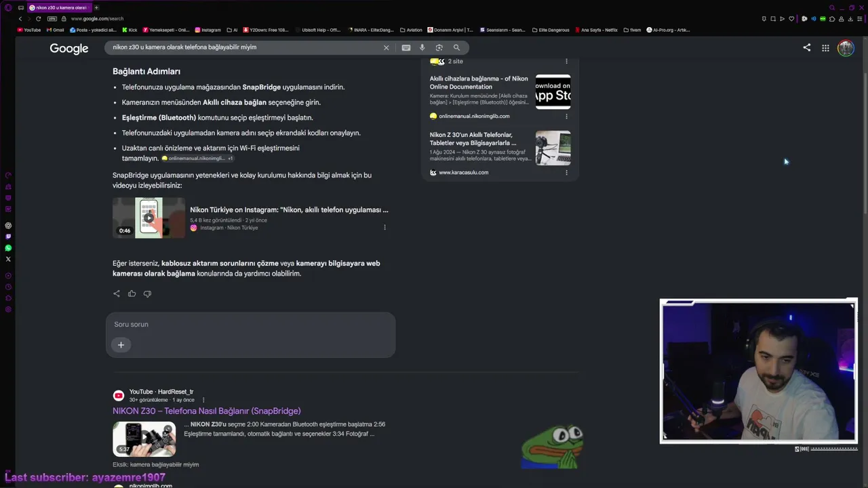Open 'Nikon Türkiye on Instagram' video title
868x488 pixels.
289,210
